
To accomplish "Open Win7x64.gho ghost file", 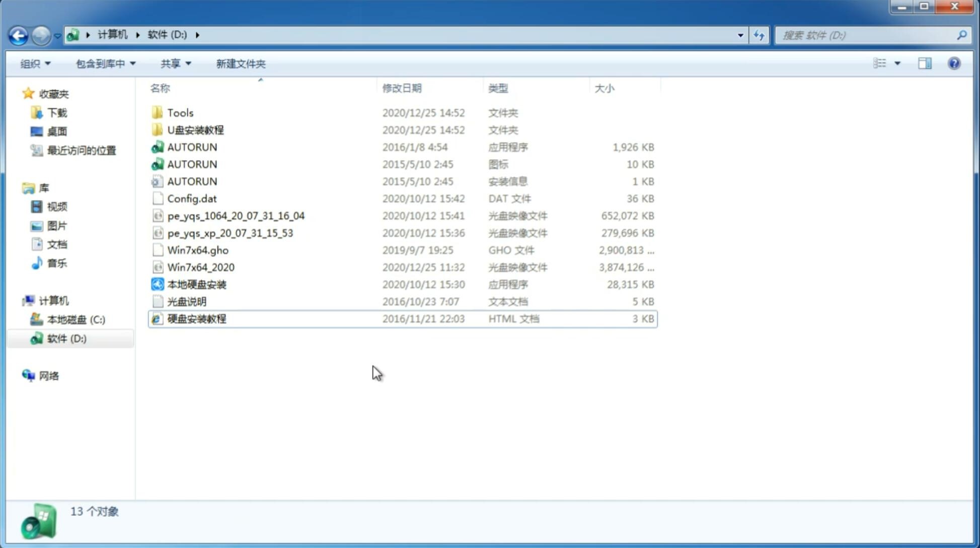I will coord(198,250).
